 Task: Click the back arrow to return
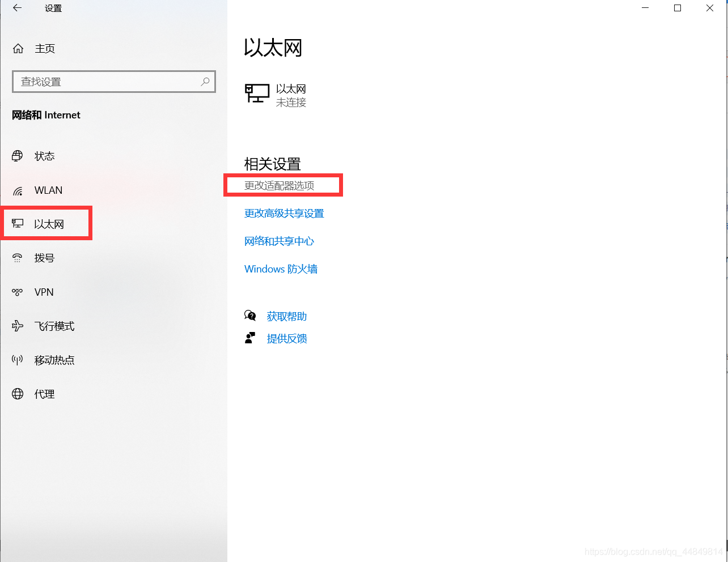(16, 8)
